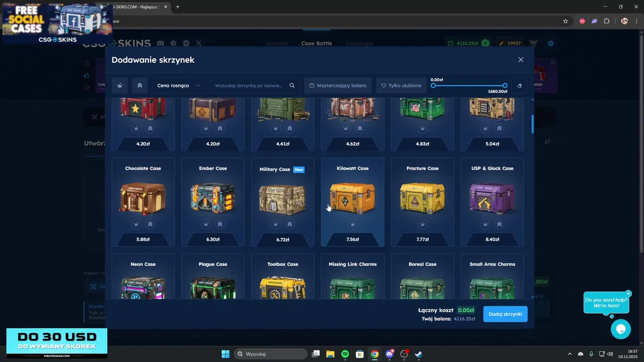Click double-chevron badge under Military Case
644x362 pixels.
click(x=290, y=224)
